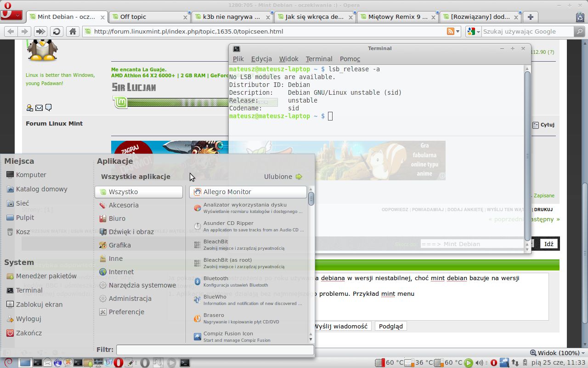
Task: Click the user profile icon under Sir Lucjan
Action: point(30,108)
